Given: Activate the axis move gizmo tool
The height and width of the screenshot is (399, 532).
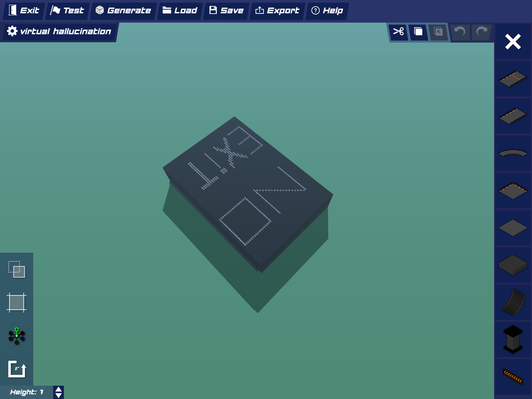Looking at the screenshot, I should coord(17,336).
